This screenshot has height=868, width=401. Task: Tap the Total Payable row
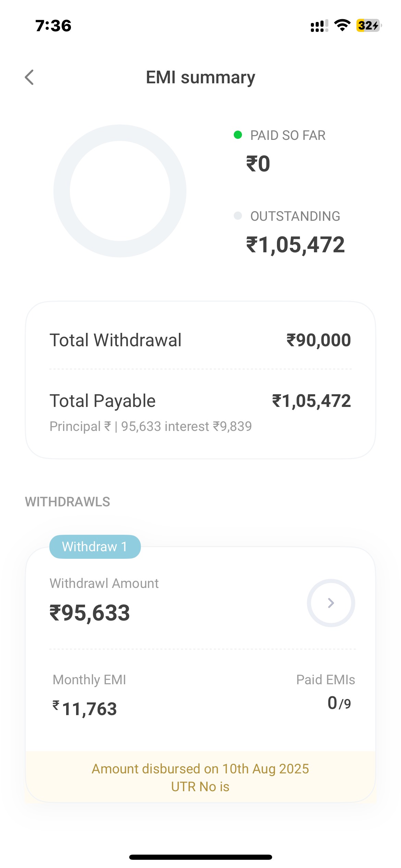[200, 401]
